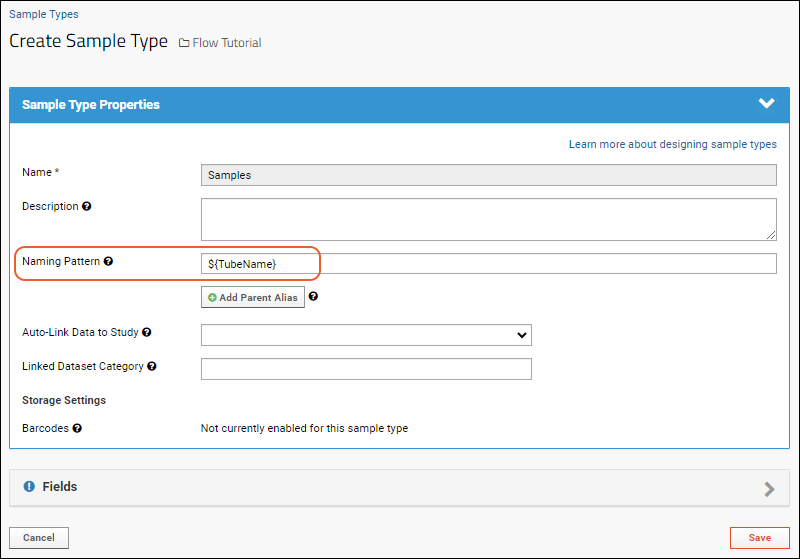Open the Naming Pattern help tooltip icon
Viewport: 800px width, 559px height.
[108, 261]
